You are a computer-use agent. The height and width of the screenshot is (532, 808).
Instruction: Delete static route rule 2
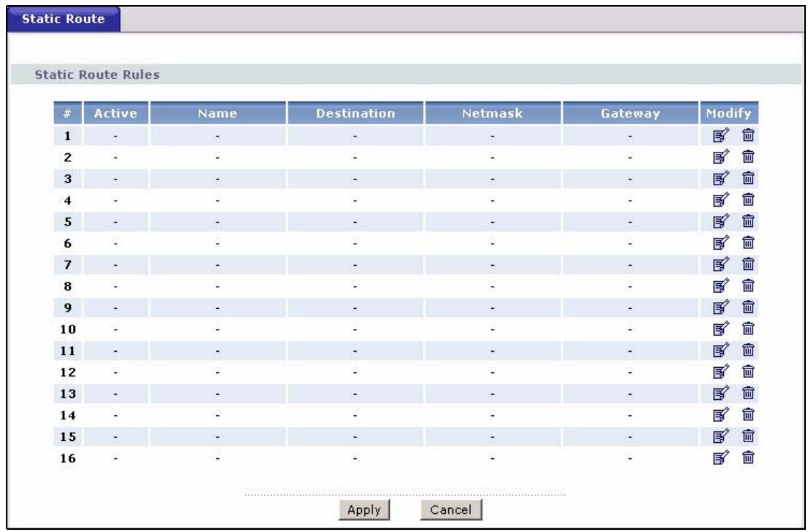[x=748, y=157]
